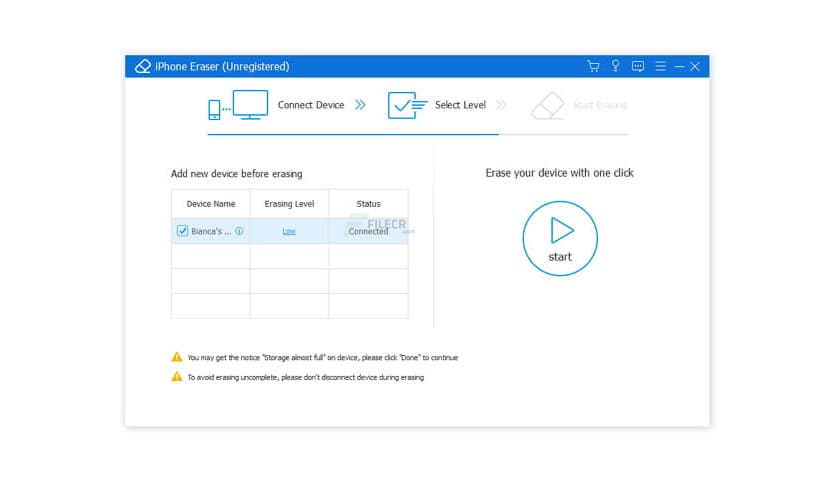Click the Erasing Level column header
Viewport: 836px width, 484px height.
(289, 204)
